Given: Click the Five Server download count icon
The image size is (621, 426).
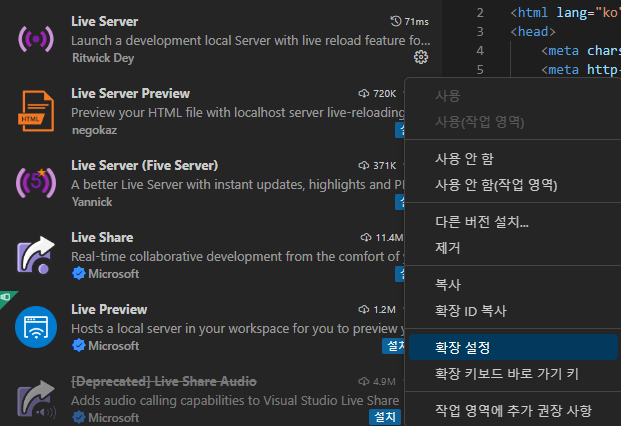Looking at the screenshot, I should [364, 165].
